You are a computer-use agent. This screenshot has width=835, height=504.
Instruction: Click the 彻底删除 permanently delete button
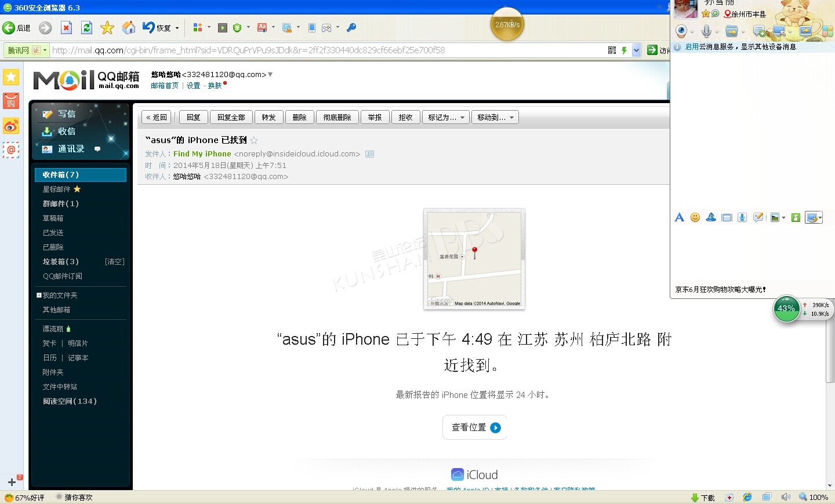click(337, 117)
